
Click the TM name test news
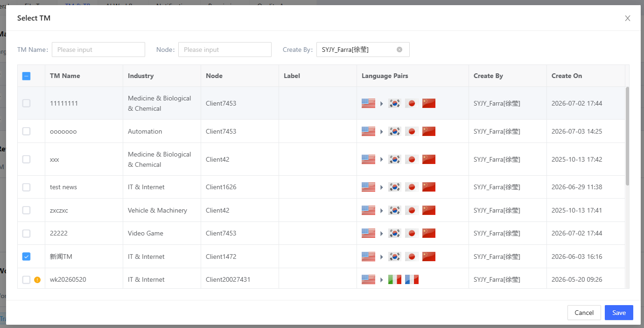pyautogui.click(x=63, y=187)
